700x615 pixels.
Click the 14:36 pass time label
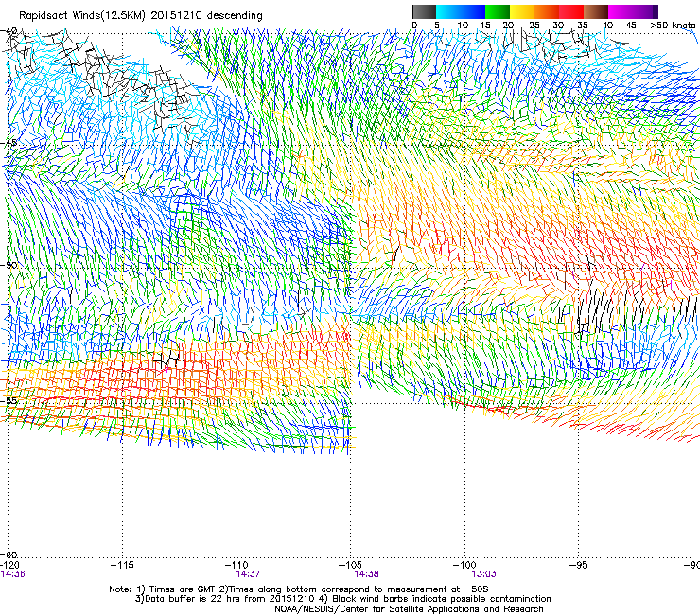tap(12, 574)
